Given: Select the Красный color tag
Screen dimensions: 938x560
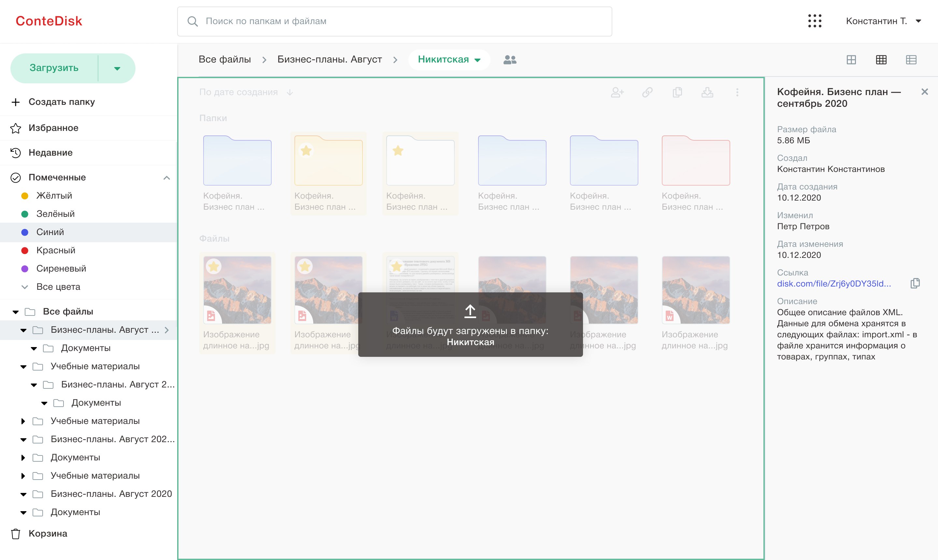Looking at the screenshot, I should (x=55, y=250).
